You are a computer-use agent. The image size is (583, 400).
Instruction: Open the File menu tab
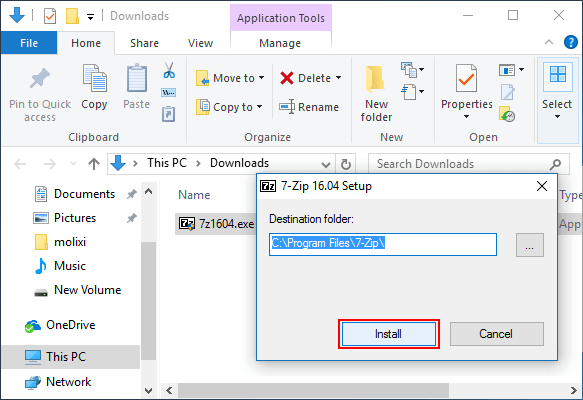point(29,43)
